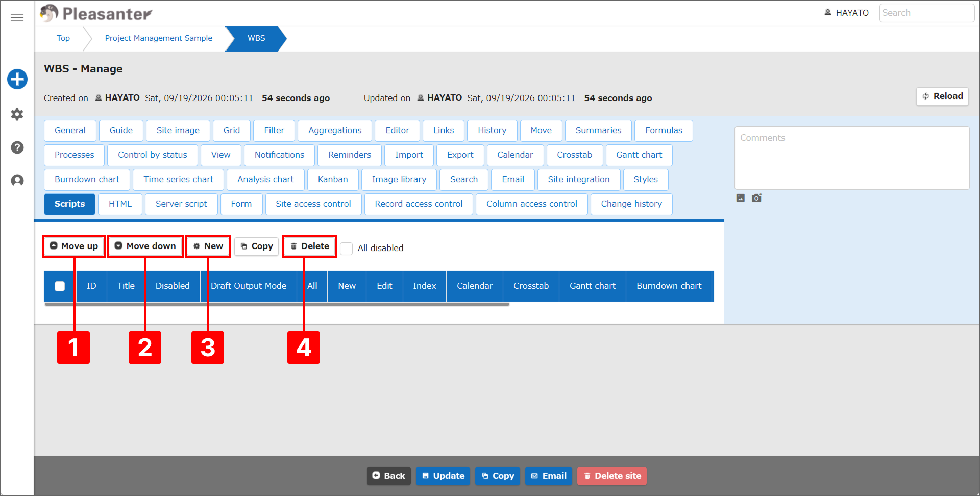The width and height of the screenshot is (980, 496).
Task: Click the Draft Output Mode column header
Action: (x=249, y=286)
